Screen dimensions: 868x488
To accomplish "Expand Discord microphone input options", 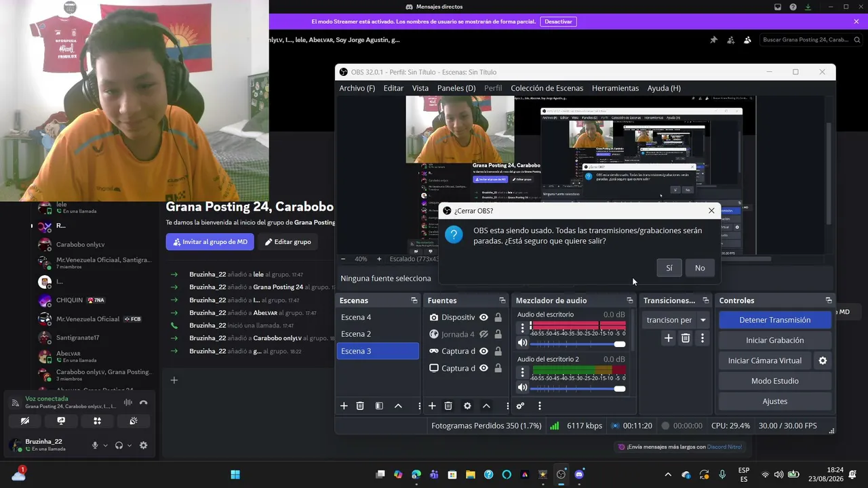I will coord(105,445).
